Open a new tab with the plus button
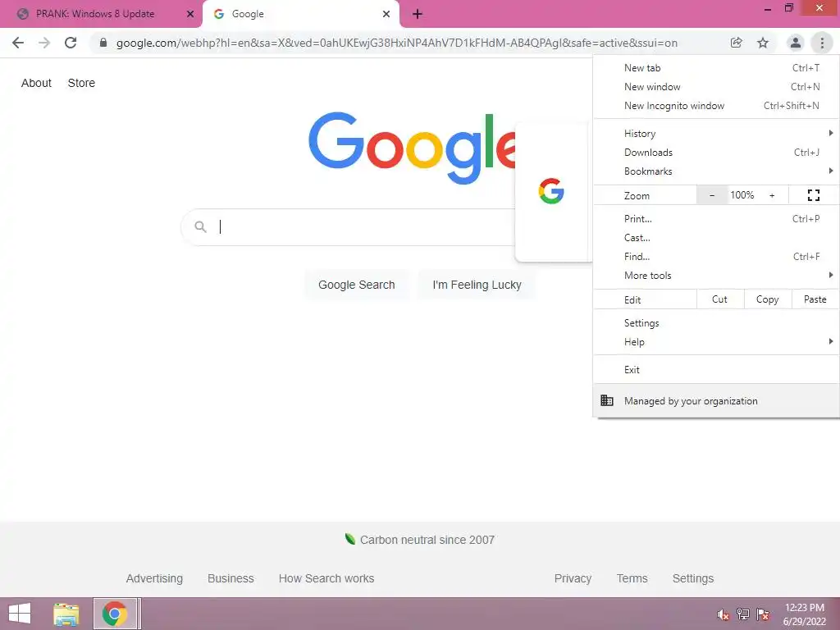The image size is (840, 630). [x=418, y=15]
